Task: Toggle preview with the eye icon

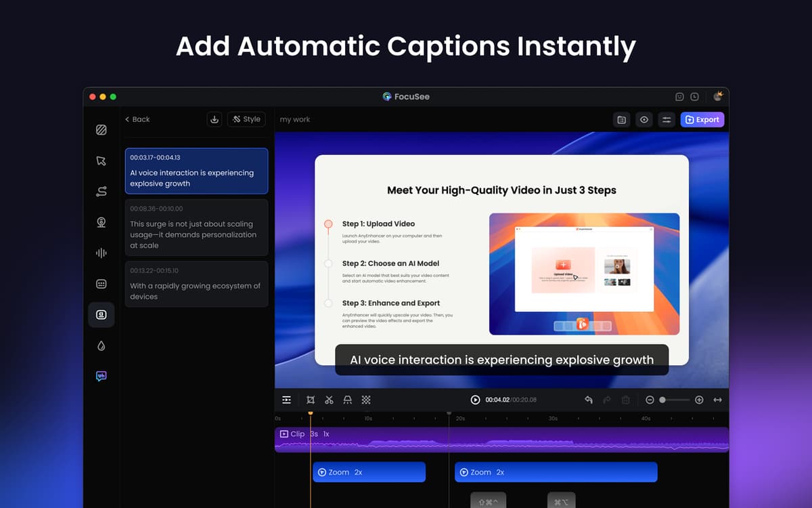Action: point(644,120)
